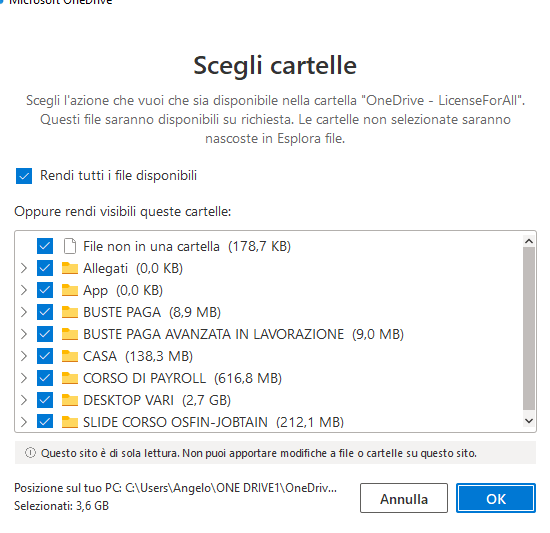The width and height of the screenshot is (550, 533).
Task: Select the 'BUSTE PAGA (8,9 MB)' label
Action: tap(152, 312)
